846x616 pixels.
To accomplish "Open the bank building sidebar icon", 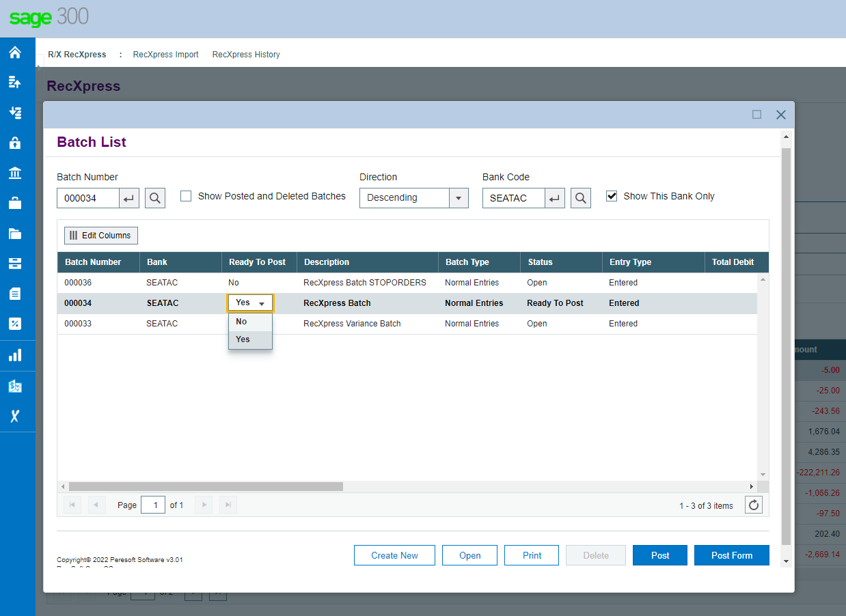I will pos(15,173).
